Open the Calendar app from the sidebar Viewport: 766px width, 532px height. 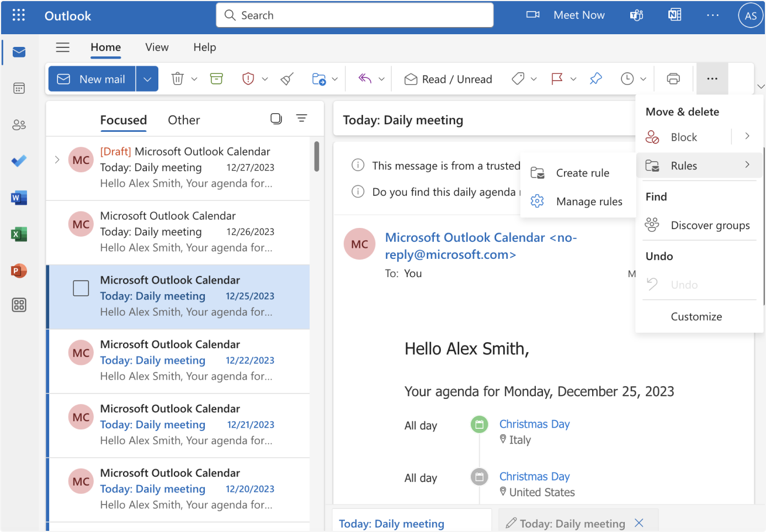pos(19,88)
